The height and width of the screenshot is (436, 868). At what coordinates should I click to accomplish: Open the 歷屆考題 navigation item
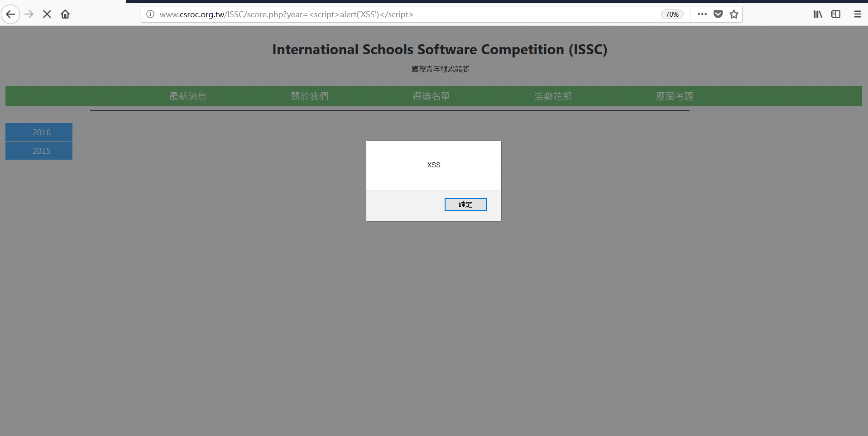[x=675, y=96]
